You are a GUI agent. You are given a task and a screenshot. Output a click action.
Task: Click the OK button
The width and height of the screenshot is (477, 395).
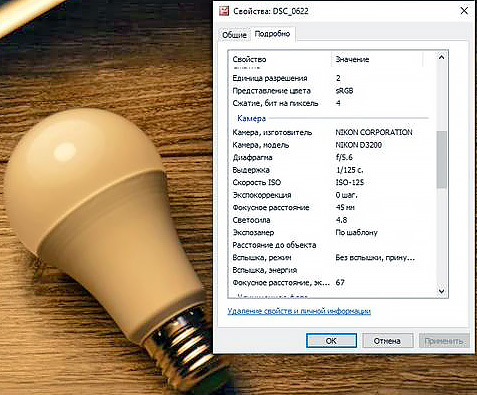[x=331, y=341]
